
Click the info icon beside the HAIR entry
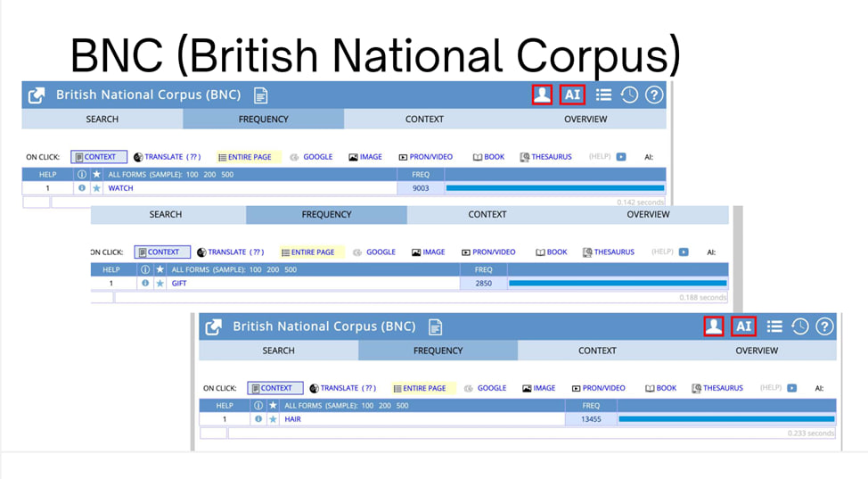tap(258, 419)
